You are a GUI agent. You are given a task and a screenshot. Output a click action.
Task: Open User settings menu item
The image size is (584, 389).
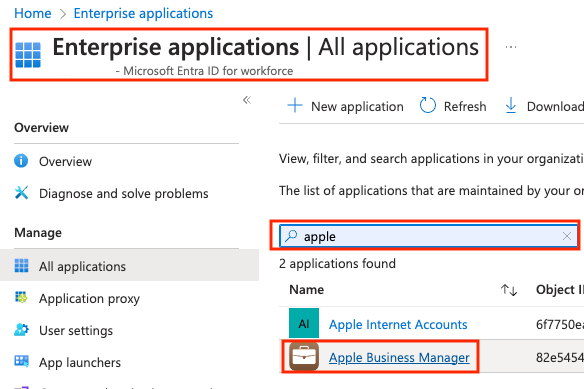76,331
